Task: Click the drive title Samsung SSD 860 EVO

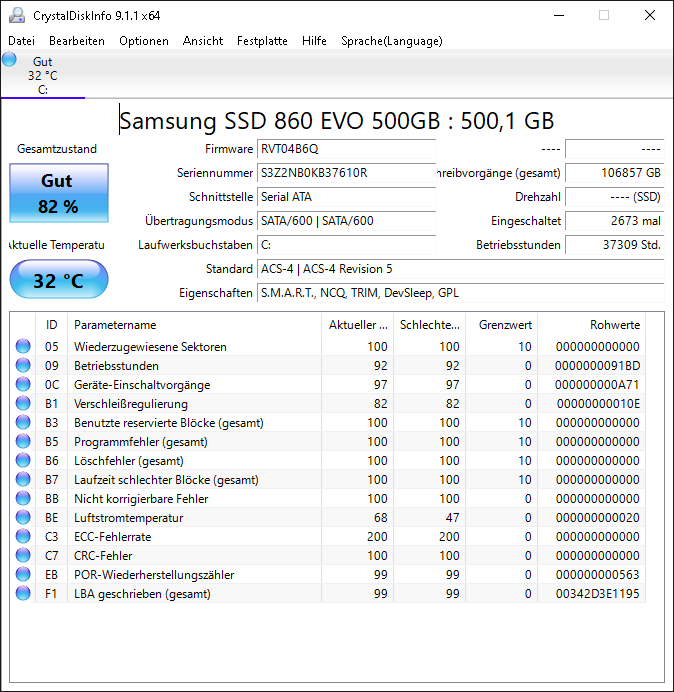Action: tap(337, 120)
